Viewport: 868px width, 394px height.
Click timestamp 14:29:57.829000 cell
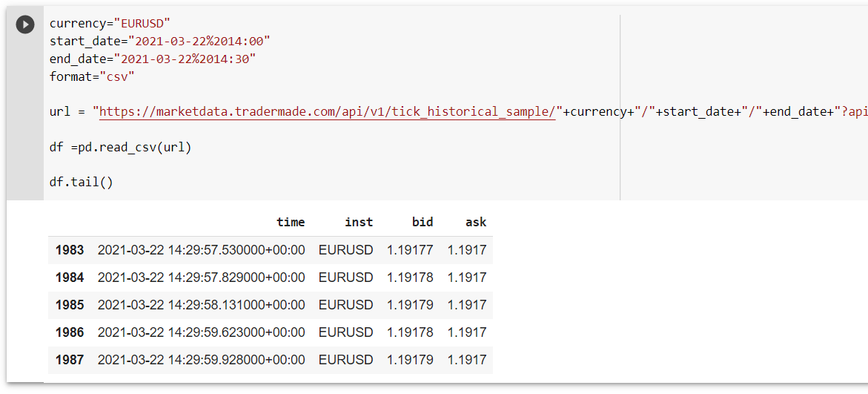[202, 278]
